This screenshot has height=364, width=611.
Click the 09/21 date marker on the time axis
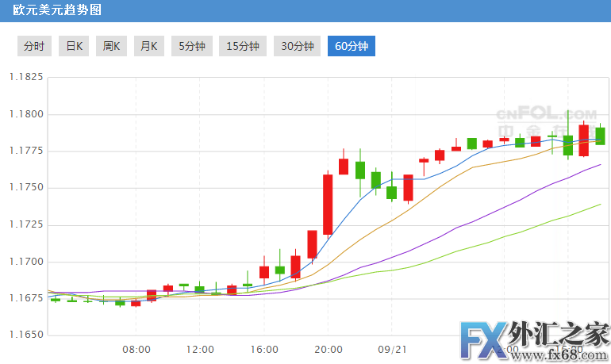tap(392, 349)
